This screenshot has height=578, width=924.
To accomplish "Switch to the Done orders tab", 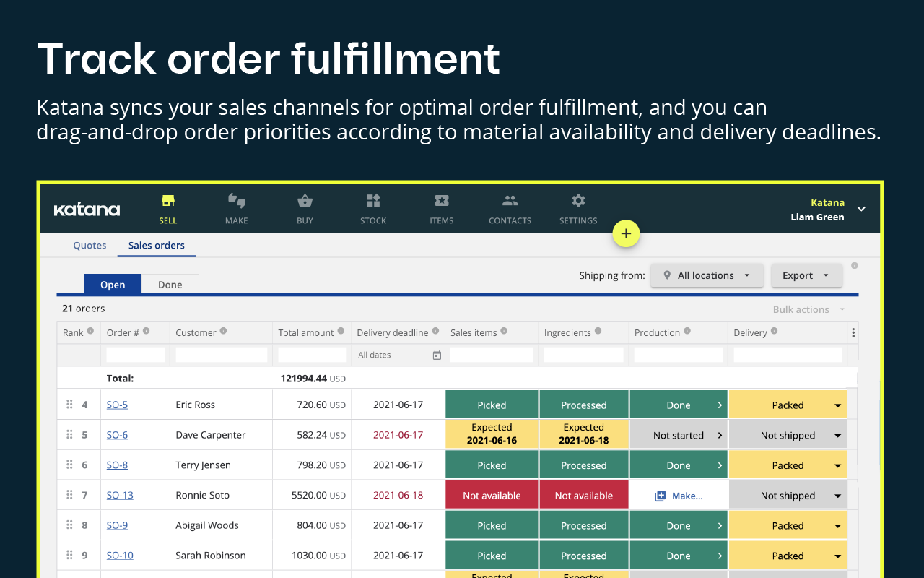I will coord(170,285).
